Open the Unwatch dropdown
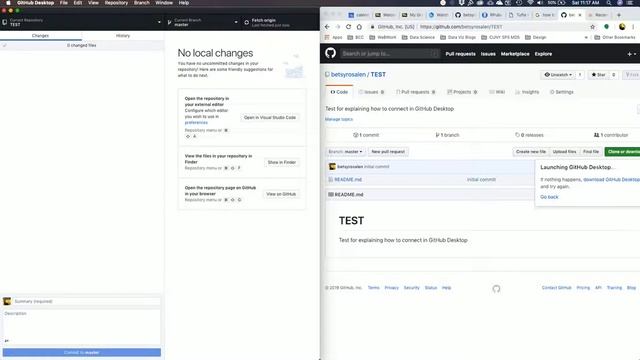Image resolution: width=640 pixels, height=360 pixels. click(x=558, y=75)
